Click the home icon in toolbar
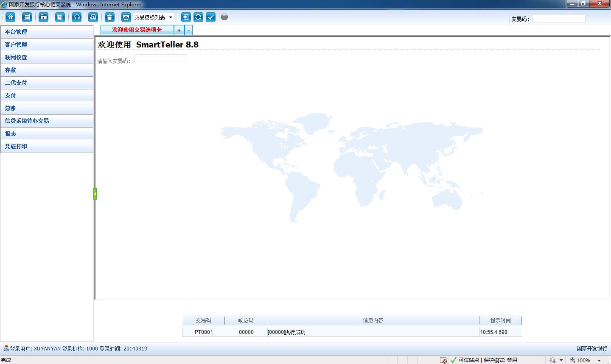 click(x=11, y=17)
